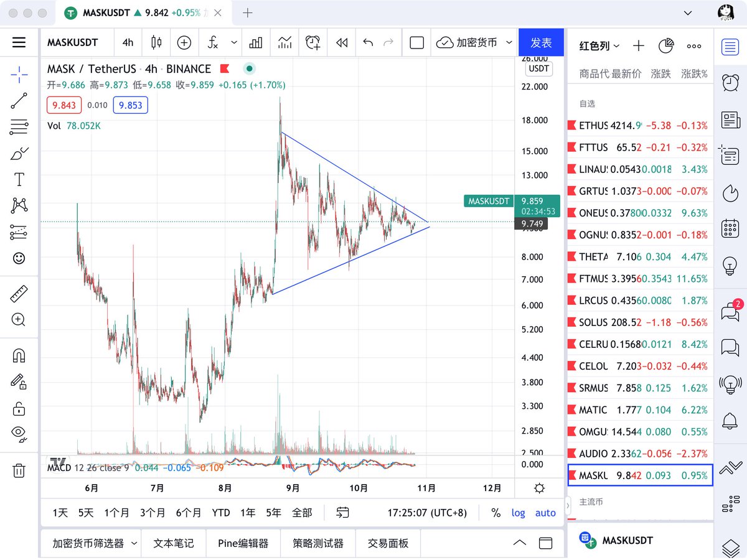Open the 文本笔记 tab
This screenshot has width=747, height=560.
pyautogui.click(x=174, y=543)
